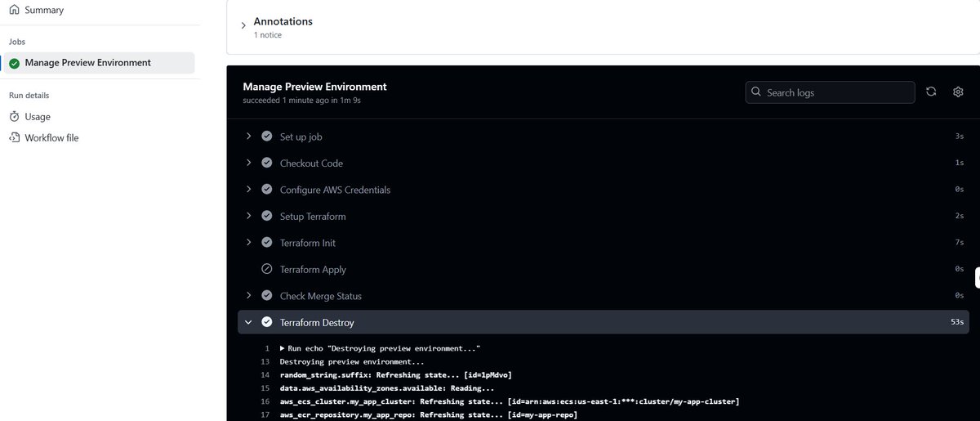The image size is (980, 421).
Task: Click log line number 16
Action: click(x=265, y=401)
